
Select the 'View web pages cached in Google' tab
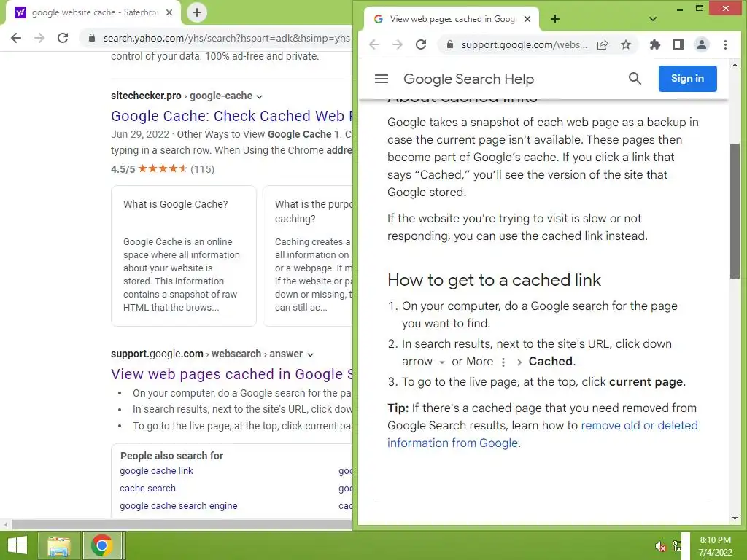point(452,19)
